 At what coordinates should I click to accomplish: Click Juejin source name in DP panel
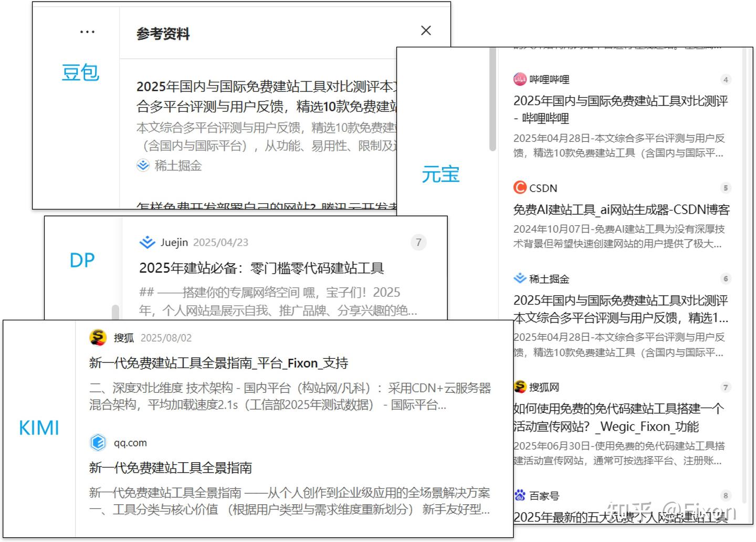pyautogui.click(x=174, y=242)
